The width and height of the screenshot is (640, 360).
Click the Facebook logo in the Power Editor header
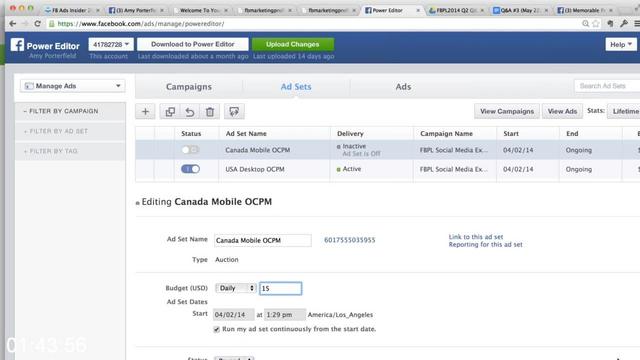click(17, 44)
